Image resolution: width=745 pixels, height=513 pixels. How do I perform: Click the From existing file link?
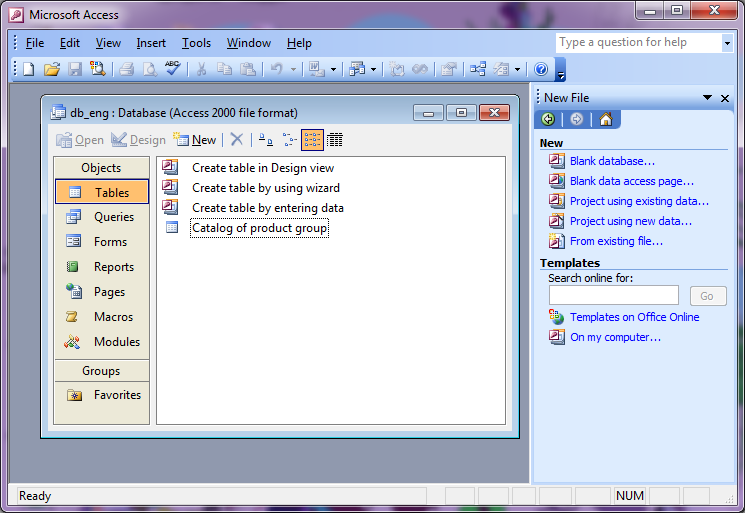[616, 241]
